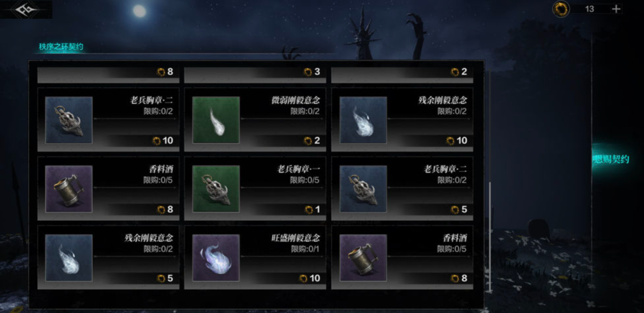Click the partial top item priced 3
Screen dimensions: 644x313
tap(255, 73)
